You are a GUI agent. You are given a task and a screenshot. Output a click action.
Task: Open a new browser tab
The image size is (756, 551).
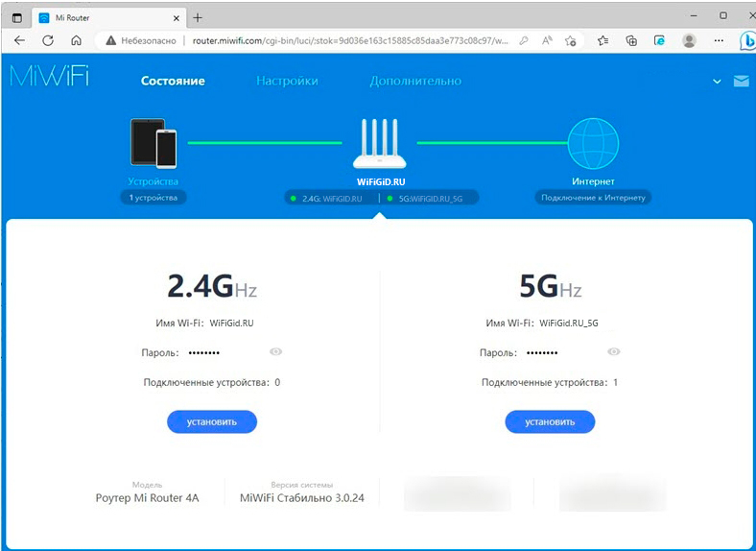tap(198, 18)
